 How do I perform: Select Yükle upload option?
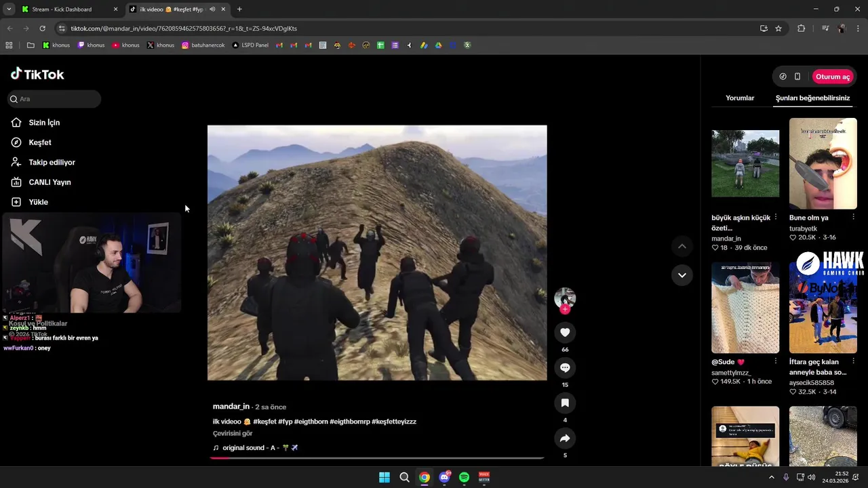[x=38, y=202]
